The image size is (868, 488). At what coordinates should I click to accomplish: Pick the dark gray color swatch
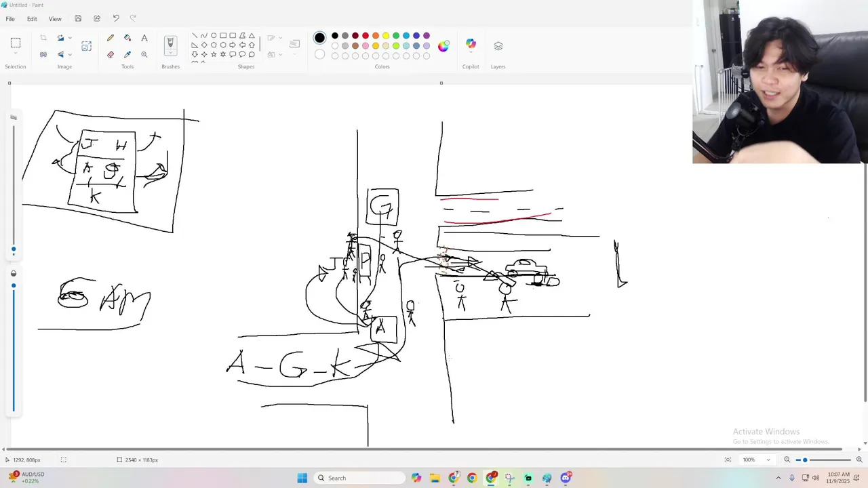coord(345,36)
